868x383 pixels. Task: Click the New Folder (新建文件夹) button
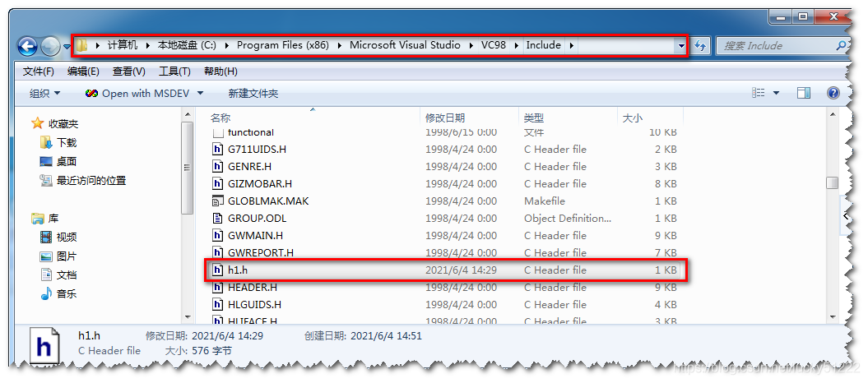[253, 94]
